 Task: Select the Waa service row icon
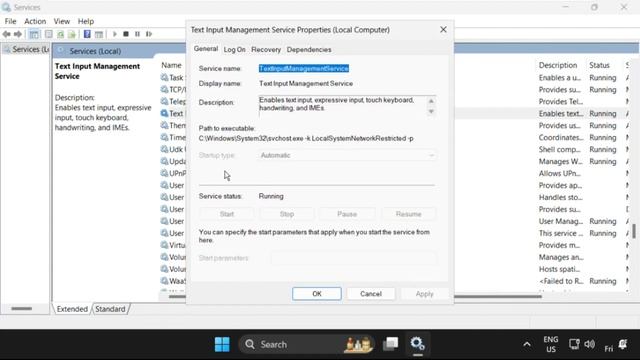point(164,281)
